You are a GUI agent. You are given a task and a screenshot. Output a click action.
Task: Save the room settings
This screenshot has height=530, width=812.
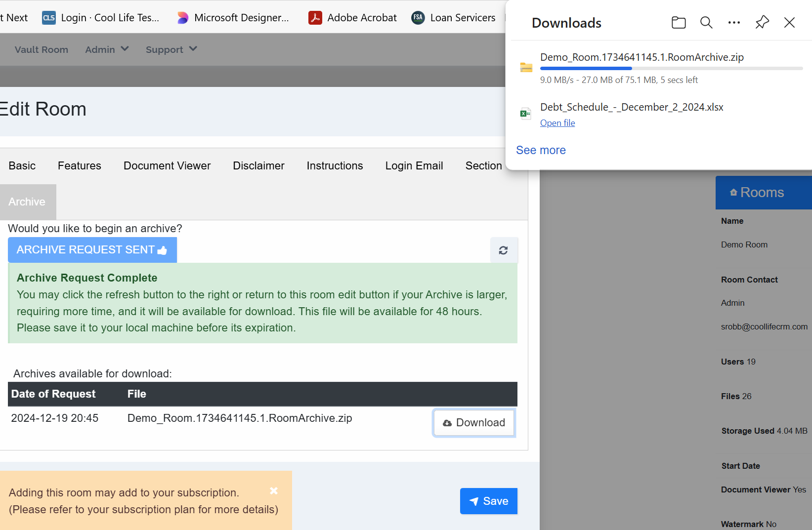pyautogui.click(x=489, y=501)
